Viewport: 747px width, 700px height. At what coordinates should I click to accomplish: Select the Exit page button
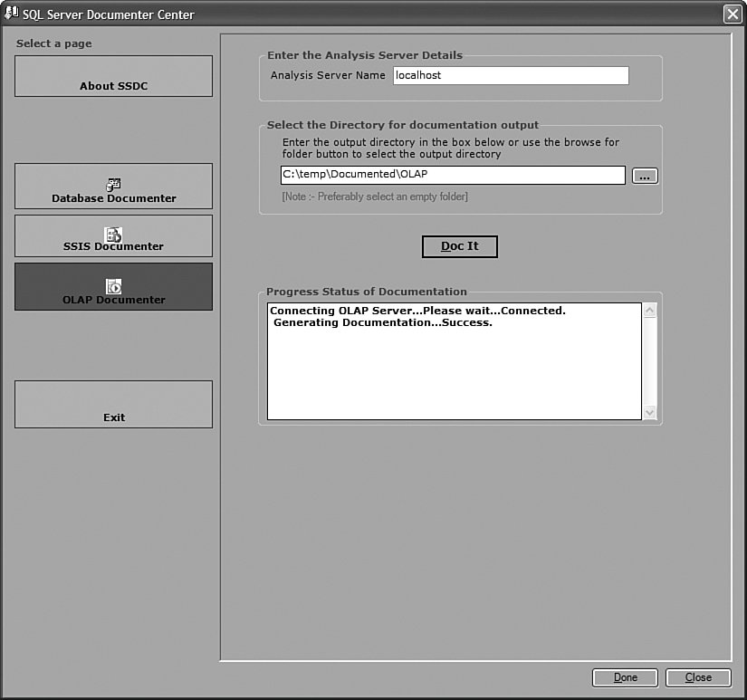pyautogui.click(x=113, y=404)
